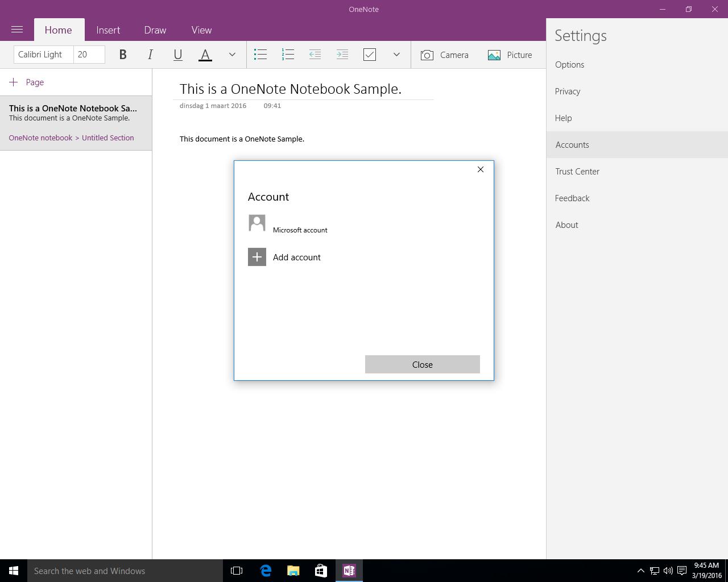Insert a bulleted list
The image size is (728, 582).
pyautogui.click(x=260, y=55)
